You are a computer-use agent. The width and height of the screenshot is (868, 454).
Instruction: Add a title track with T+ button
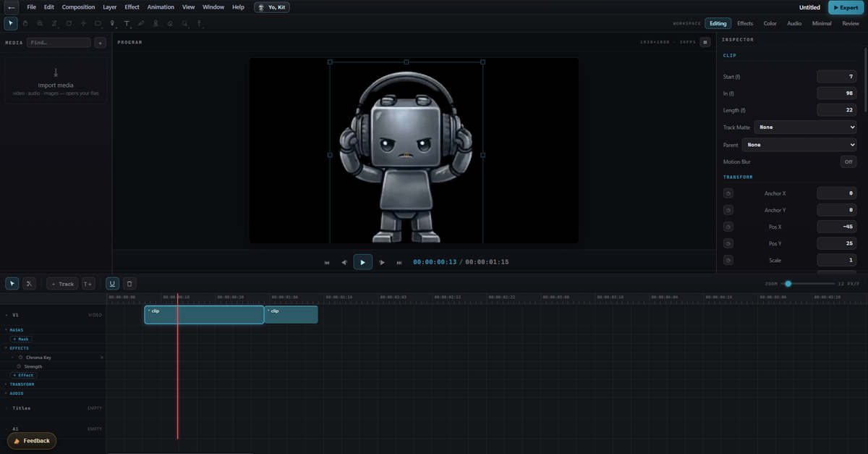coord(88,284)
